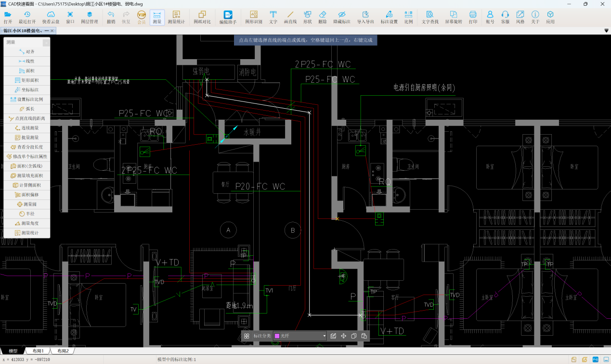
Task: Change the 风格 style setting
Action: pyautogui.click(x=520, y=17)
